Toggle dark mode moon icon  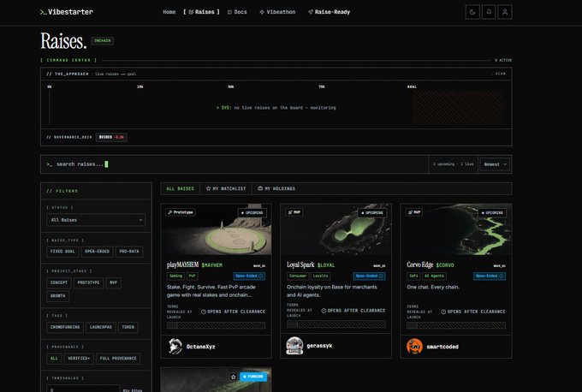472,12
